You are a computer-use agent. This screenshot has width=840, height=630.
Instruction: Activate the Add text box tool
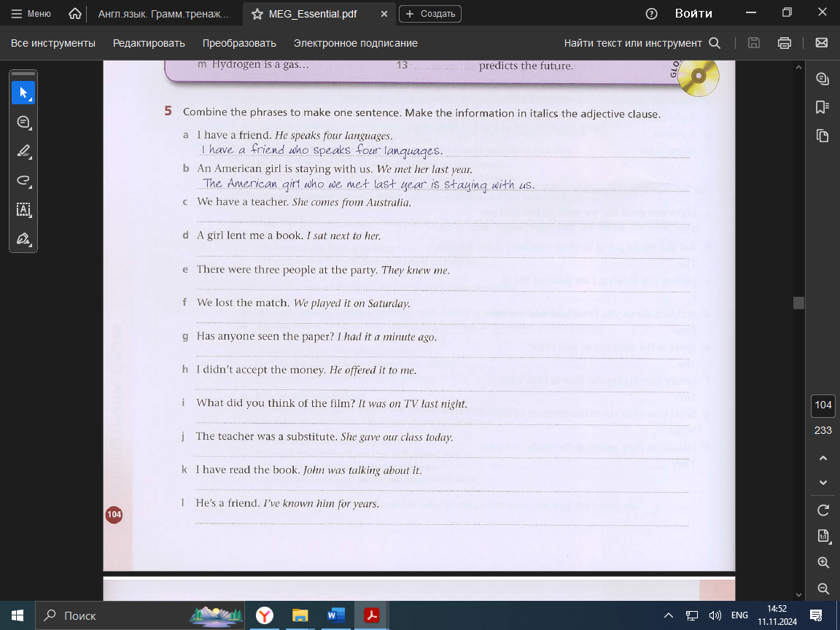[x=23, y=209]
